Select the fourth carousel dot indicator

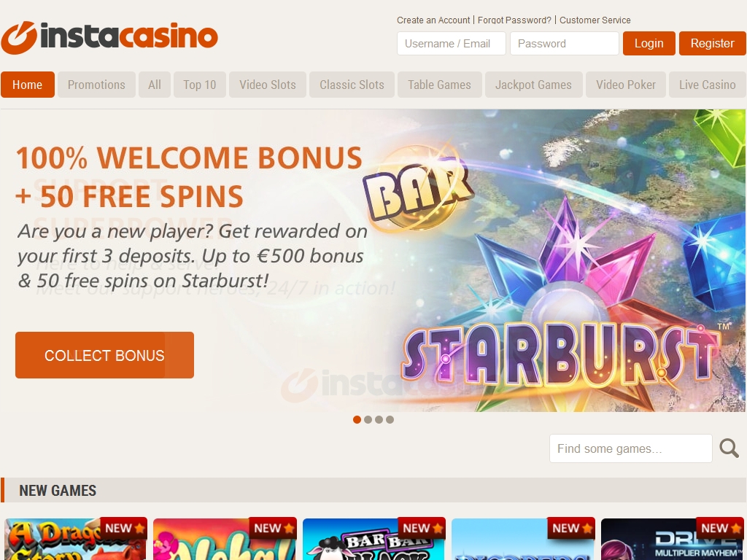point(390,419)
